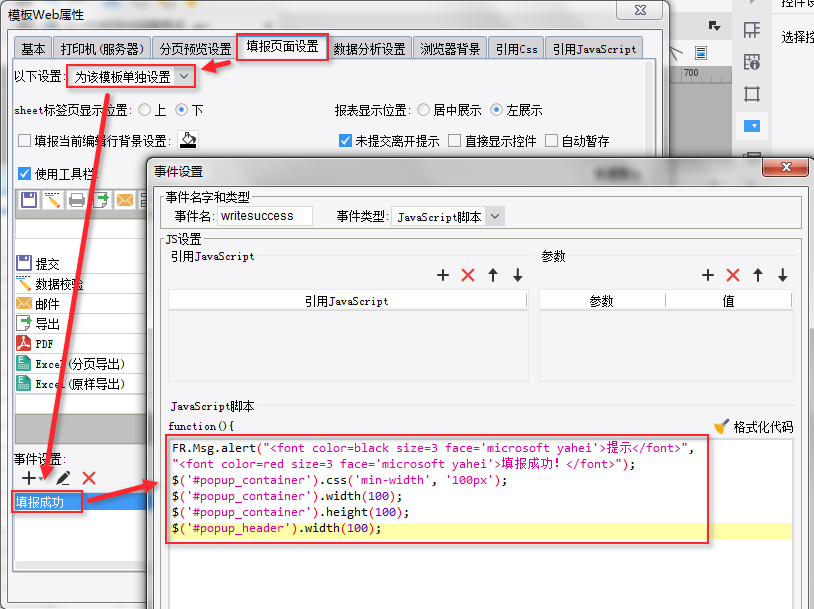Switch to the 数据分析设置 tab
814x609 pixels.
[369, 49]
